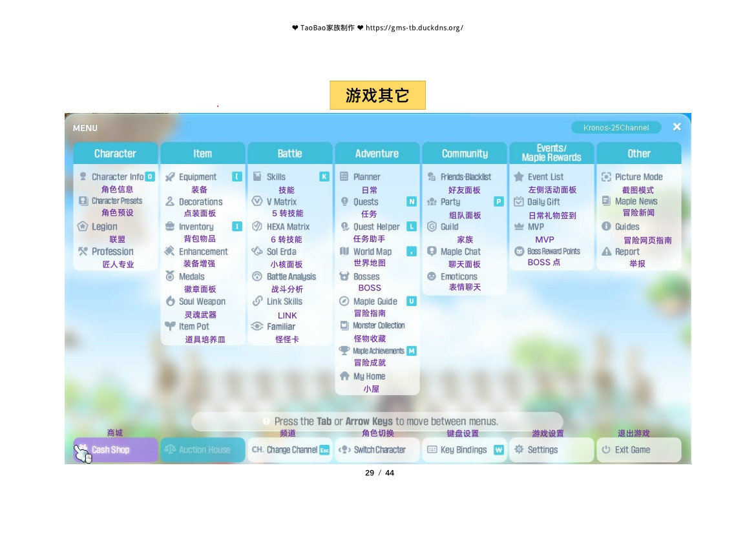Select Switch Character button
This screenshot has height=534, width=756.
[x=377, y=450]
